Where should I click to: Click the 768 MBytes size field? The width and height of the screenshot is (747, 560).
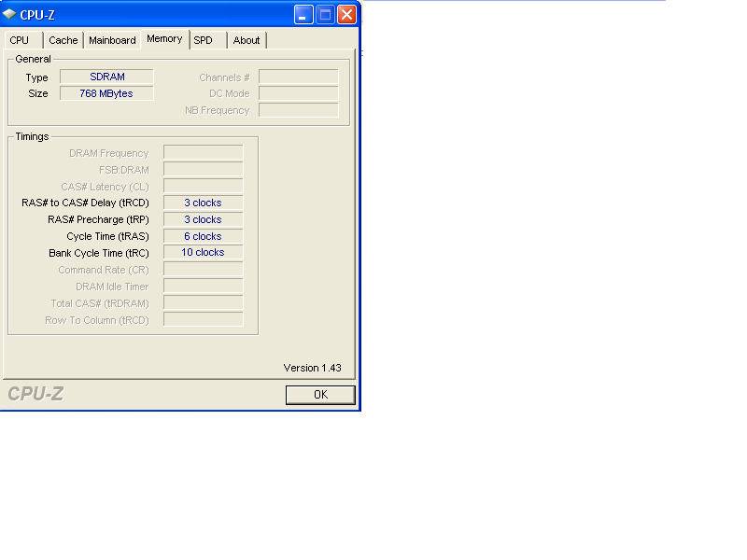click(x=106, y=93)
